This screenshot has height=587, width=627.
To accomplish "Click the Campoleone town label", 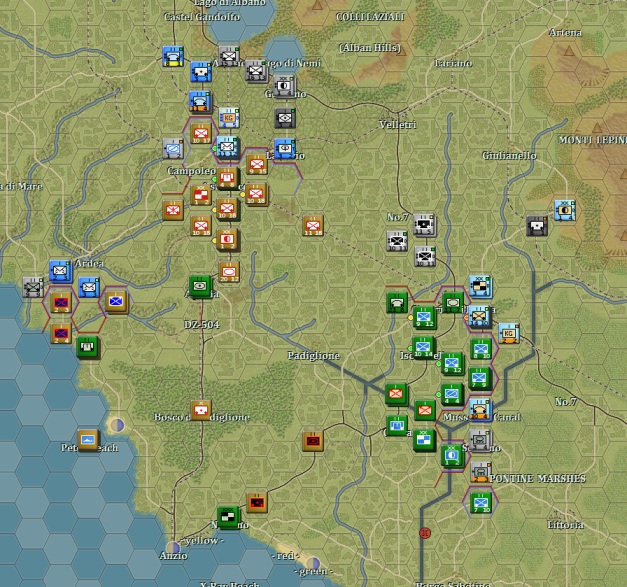I will [192, 171].
